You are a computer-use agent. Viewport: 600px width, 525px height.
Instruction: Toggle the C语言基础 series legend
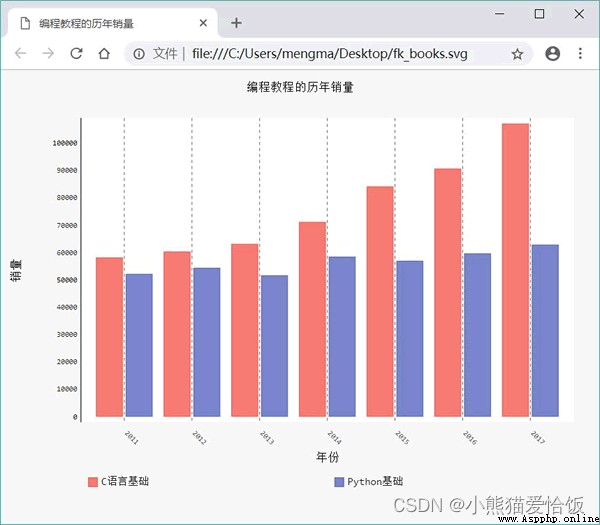(118, 481)
